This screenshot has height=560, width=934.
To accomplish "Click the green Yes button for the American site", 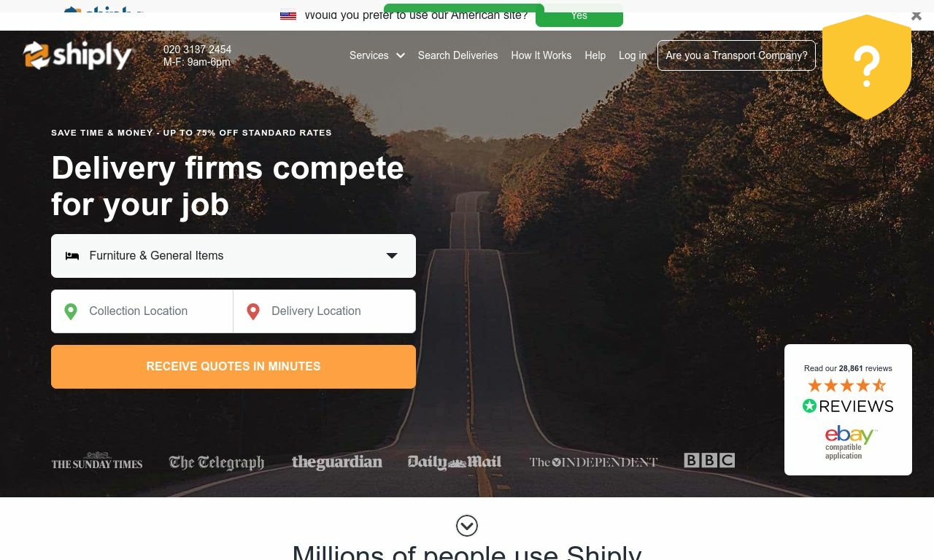I will [x=579, y=15].
